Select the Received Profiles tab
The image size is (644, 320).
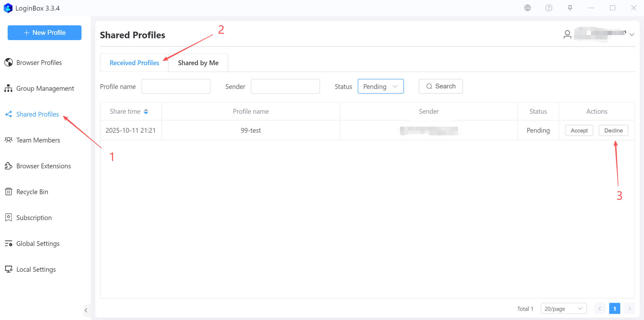pyautogui.click(x=134, y=63)
